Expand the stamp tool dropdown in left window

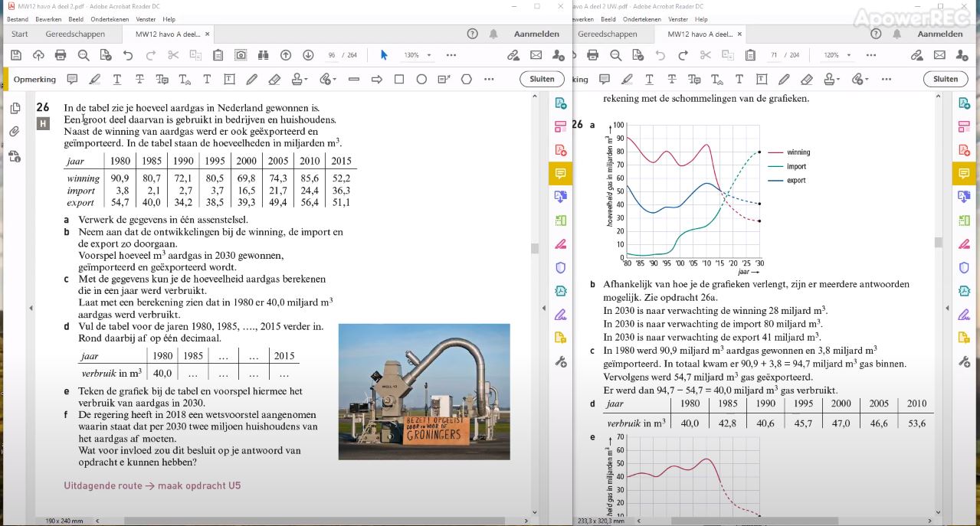(x=306, y=79)
